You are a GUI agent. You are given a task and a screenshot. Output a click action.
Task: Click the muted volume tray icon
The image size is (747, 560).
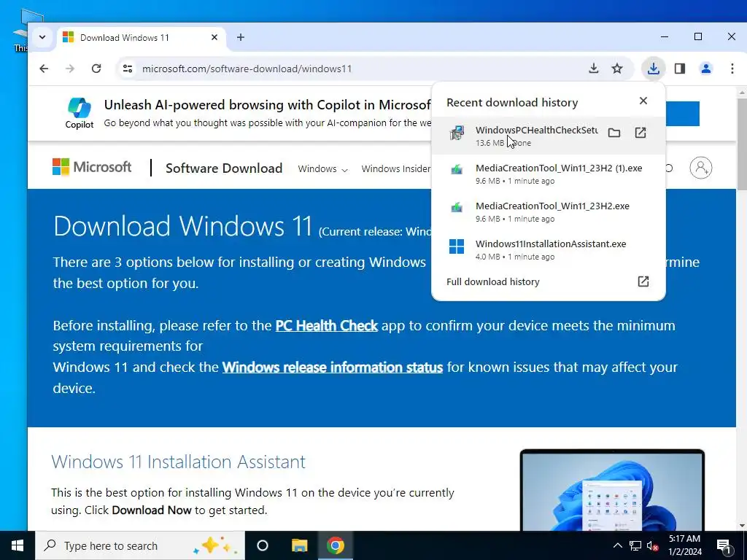click(653, 545)
